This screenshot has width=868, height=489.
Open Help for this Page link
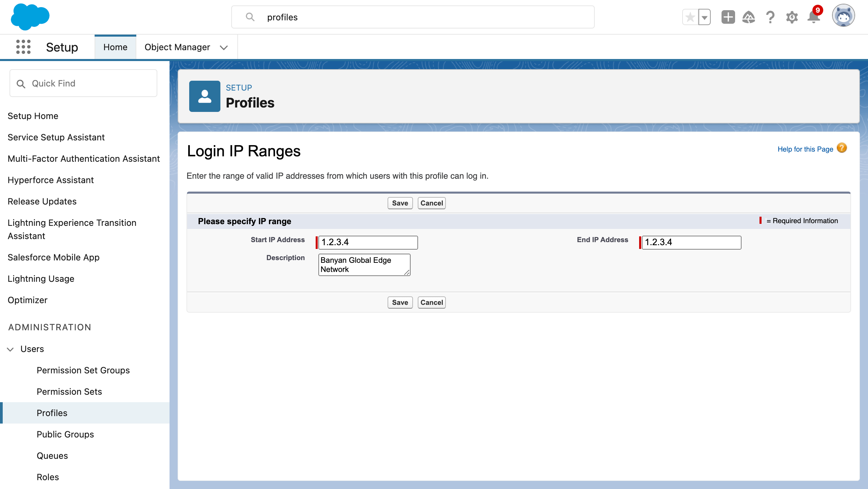805,149
